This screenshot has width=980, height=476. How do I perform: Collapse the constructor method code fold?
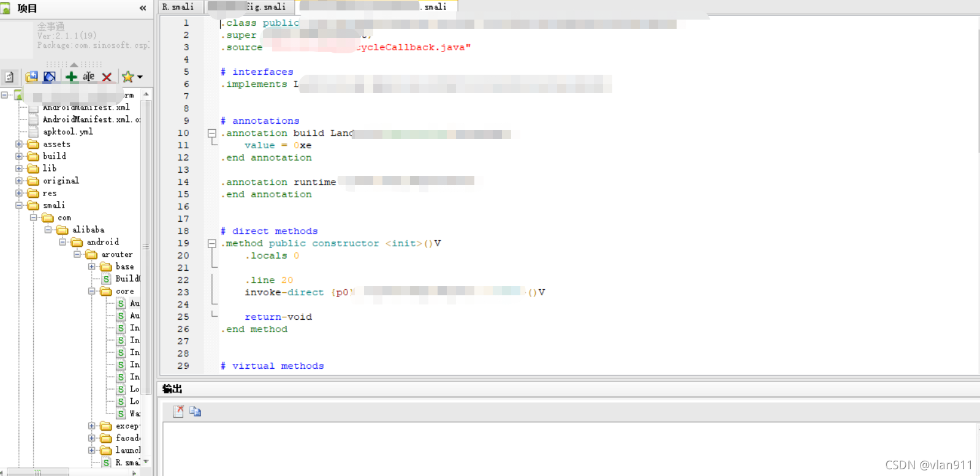click(211, 243)
